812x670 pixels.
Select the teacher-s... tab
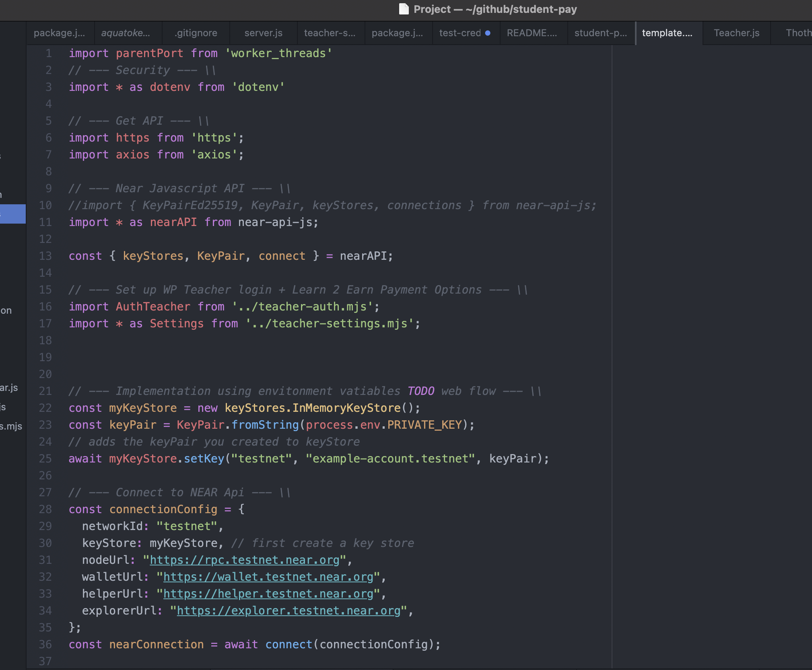click(330, 33)
